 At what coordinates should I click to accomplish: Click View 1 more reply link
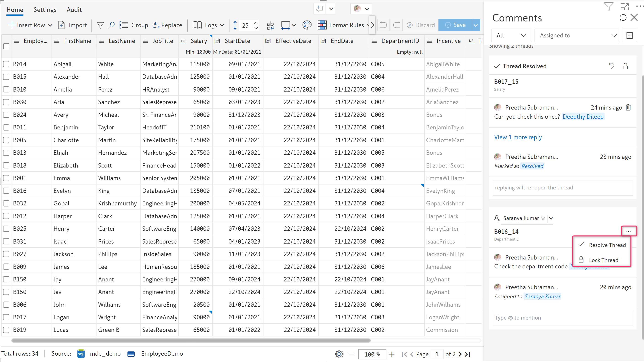tap(518, 137)
